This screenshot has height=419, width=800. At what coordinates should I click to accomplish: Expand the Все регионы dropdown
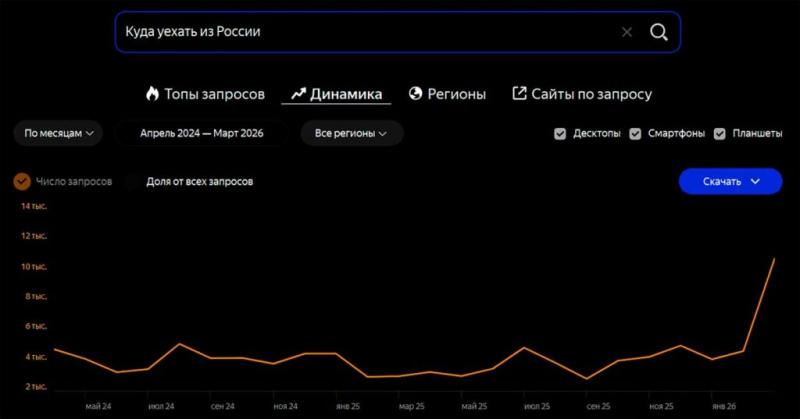pos(351,133)
